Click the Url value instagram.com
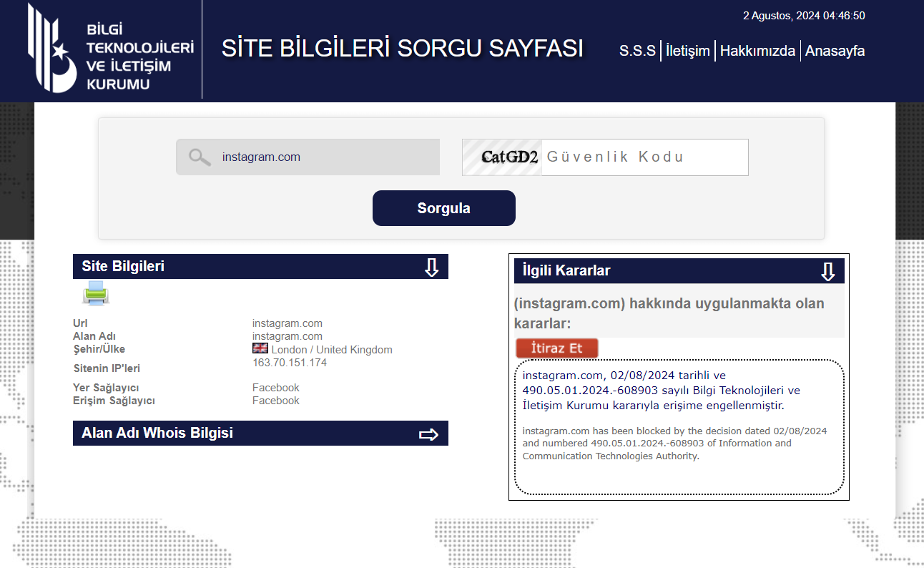 [x=287, y=323]
